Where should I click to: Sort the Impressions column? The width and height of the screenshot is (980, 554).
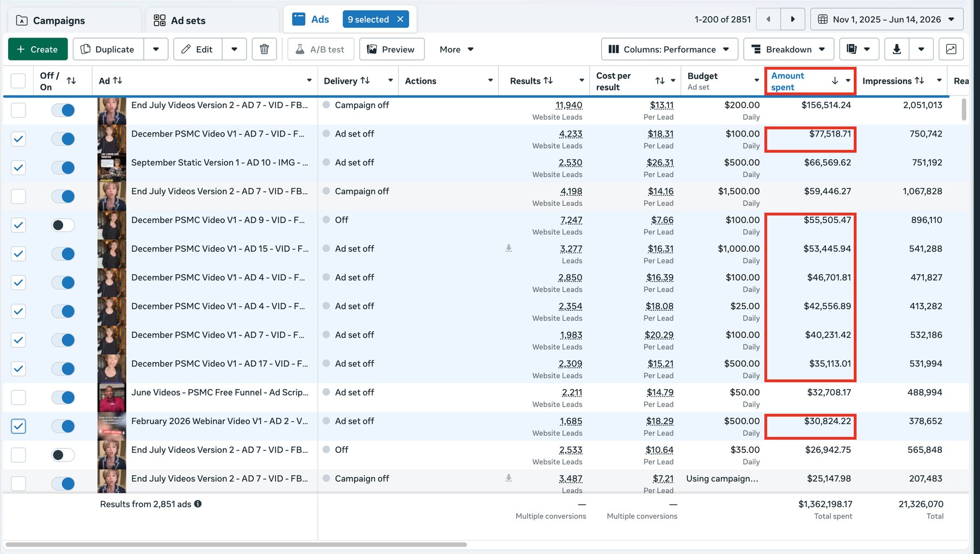click(x=919, y=81)
